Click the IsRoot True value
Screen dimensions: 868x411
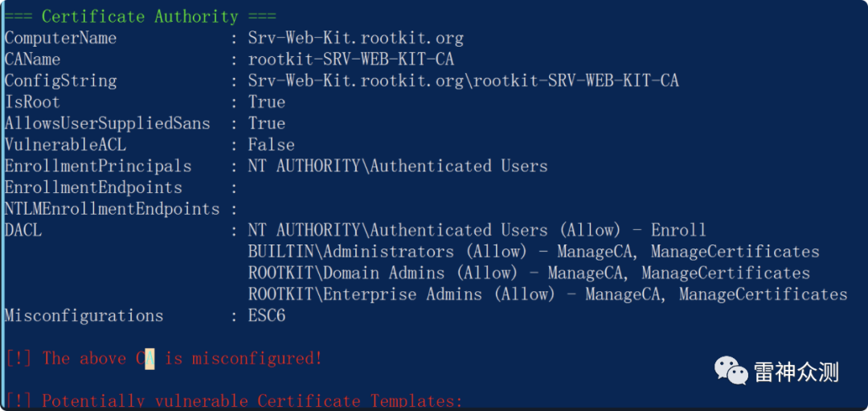[267, 102]
